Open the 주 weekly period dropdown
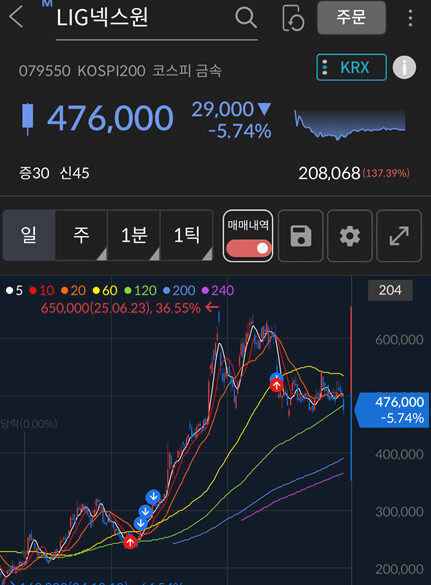Viewport: 431px width, 585px height. point(81,235)
